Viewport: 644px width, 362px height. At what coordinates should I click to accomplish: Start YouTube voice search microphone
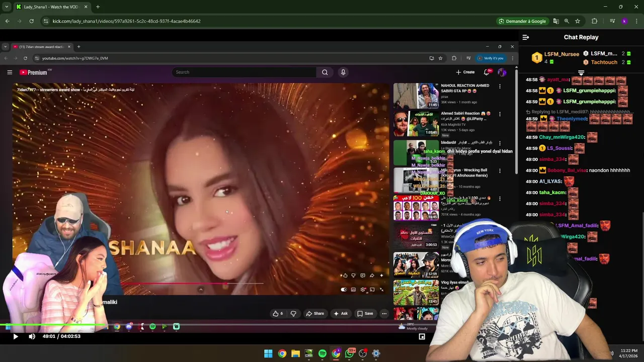pyautogui.click(x=343, y=72)
